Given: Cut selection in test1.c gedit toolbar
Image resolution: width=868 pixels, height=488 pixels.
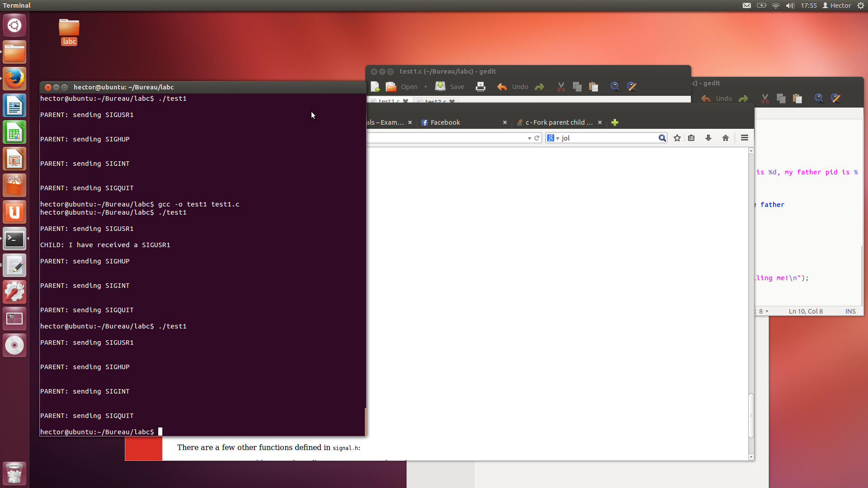Looking at the screenshot, I should coord(561,86).
